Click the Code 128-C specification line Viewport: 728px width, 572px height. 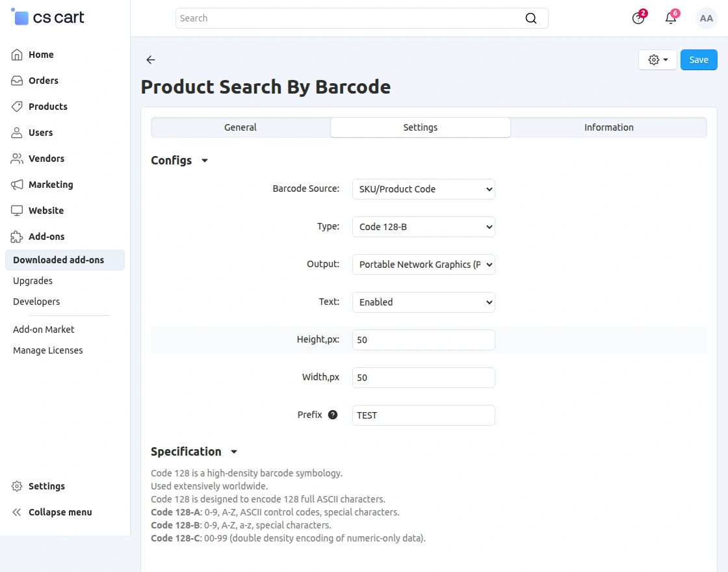point(288,538)
